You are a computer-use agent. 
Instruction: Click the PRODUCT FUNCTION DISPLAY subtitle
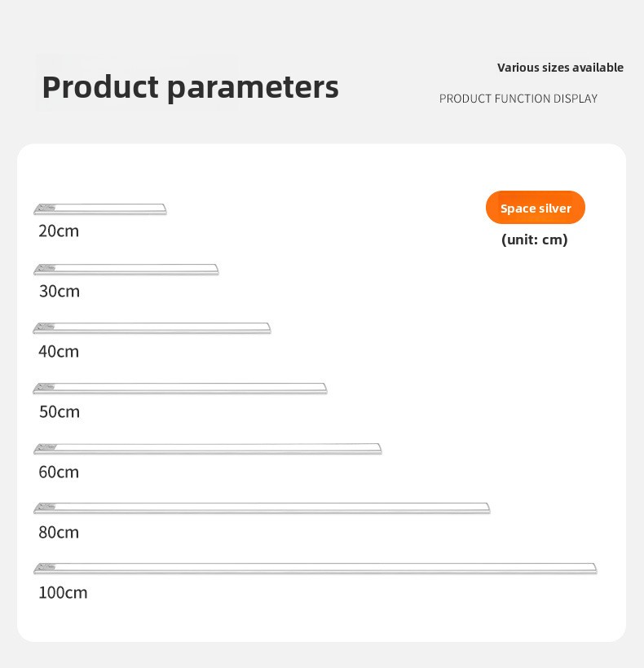tap(518, 99)
